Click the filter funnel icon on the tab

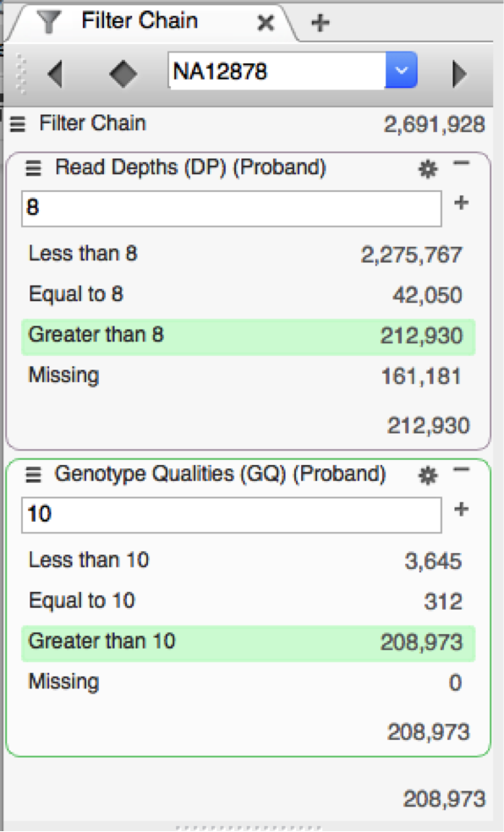coord(51,21)
